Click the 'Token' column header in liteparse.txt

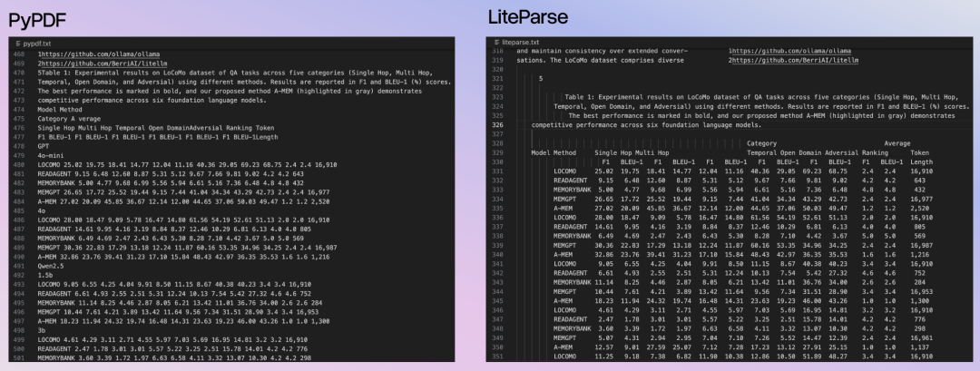coord(919,152)
